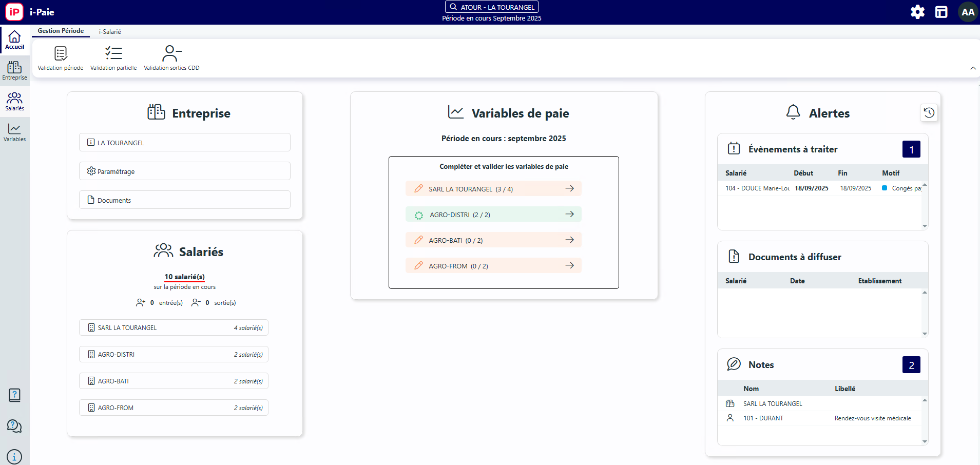Click the 10 salarié(s) link
This screenshot has width=980, height=465.
pyautogui.click(x=185, y=277)
